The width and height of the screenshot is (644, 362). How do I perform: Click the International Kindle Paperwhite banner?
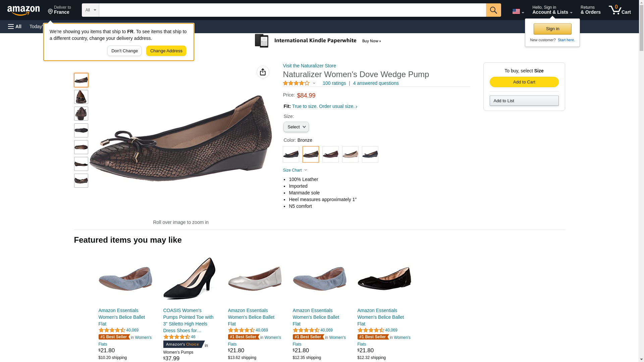[x=318, y=41]
